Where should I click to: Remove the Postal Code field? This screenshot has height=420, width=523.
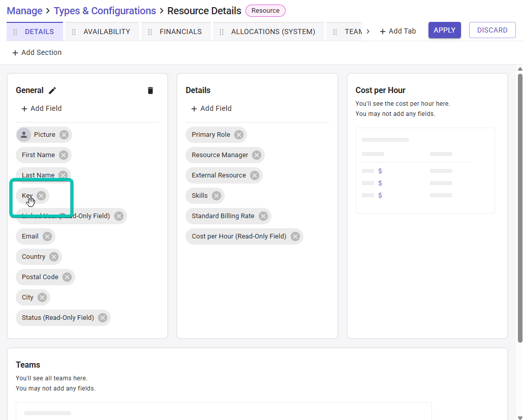[x=67, y=277]
